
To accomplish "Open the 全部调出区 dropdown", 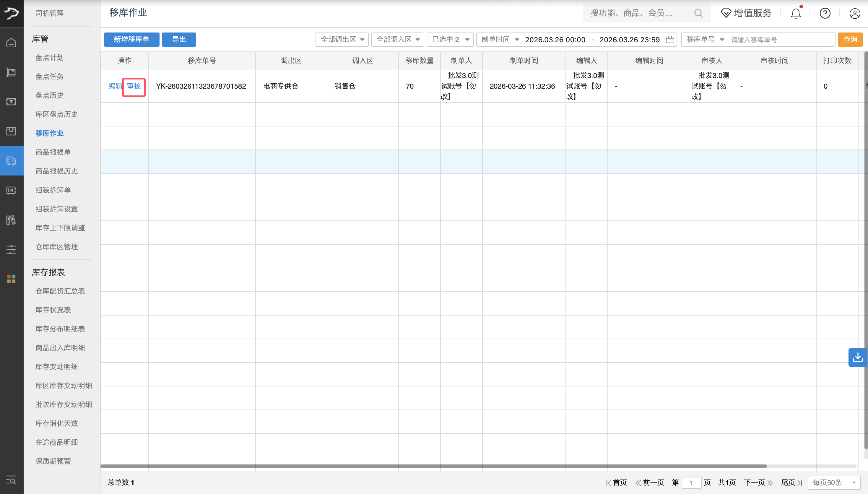I will pos(341,39).
